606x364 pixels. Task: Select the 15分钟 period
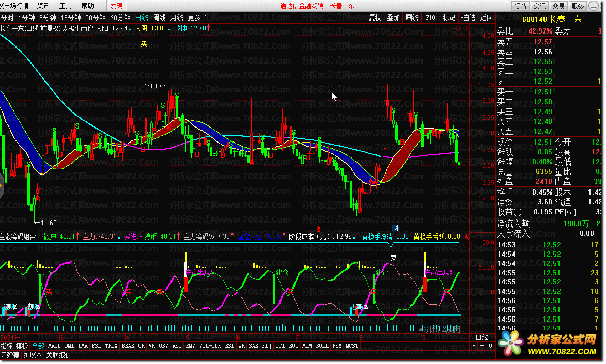[x=71, y=18]
